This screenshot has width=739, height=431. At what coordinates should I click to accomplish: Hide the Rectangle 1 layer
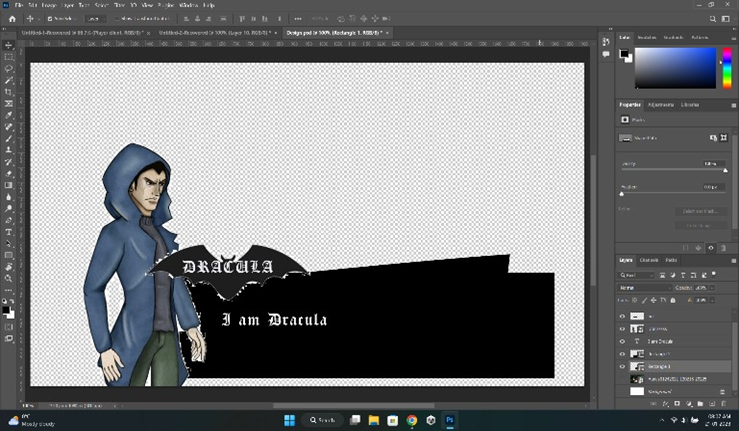pyautogui.click(x=622, y=367)
